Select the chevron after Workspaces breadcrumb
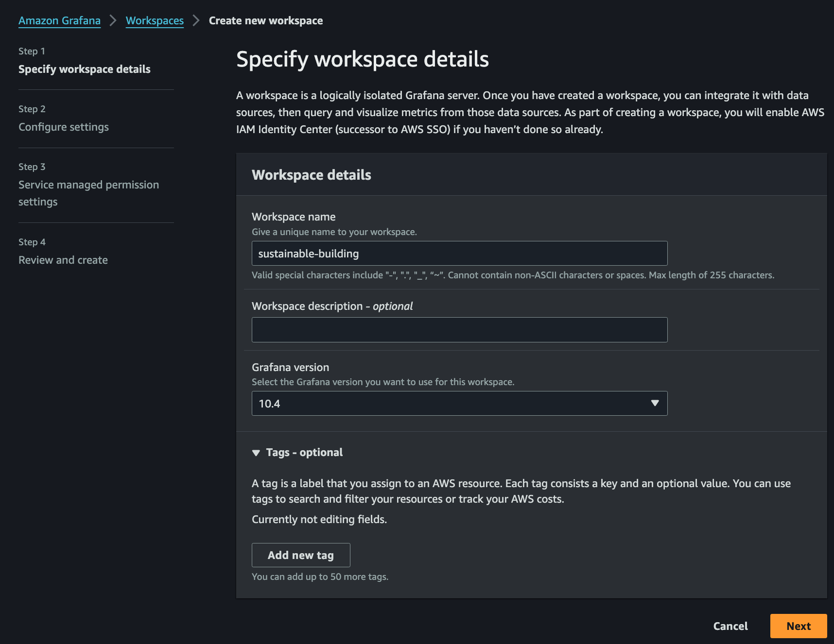The image size is (834, 644). coord(196,21)
